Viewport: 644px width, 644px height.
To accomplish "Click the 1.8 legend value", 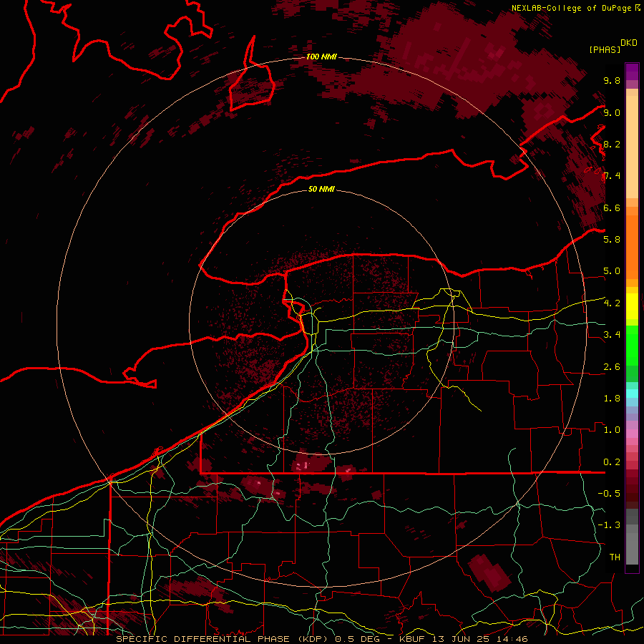I will [x=612, y=398].
